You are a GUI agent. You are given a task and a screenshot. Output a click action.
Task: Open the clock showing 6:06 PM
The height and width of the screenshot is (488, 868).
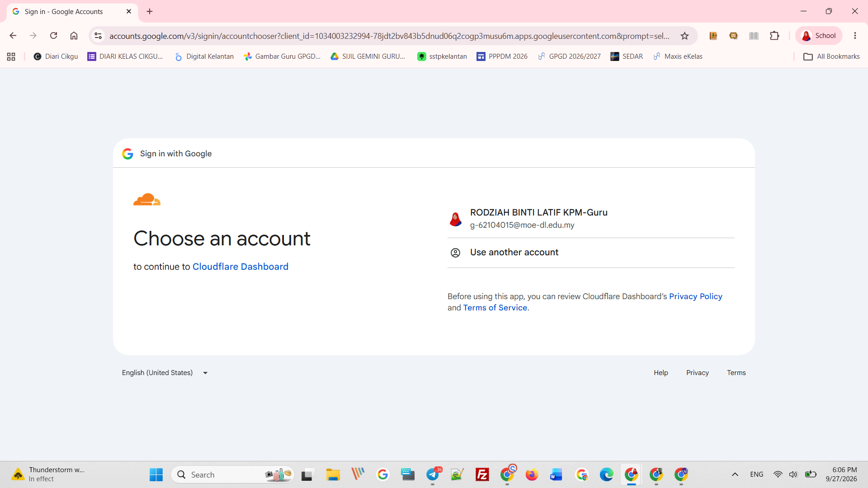841,474
